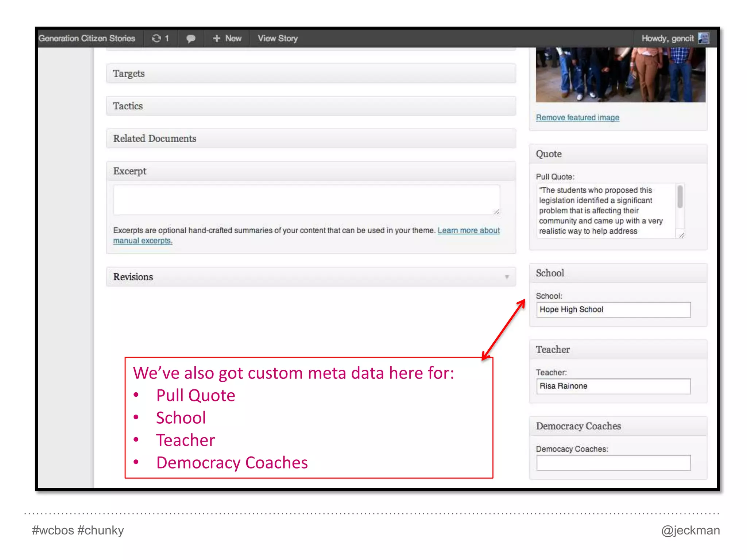Image resolution: width=747 pixels, height=560 pixels.
Task: Collapse the School meta box header
Action: pyautogui.click(x=618, y=273)
